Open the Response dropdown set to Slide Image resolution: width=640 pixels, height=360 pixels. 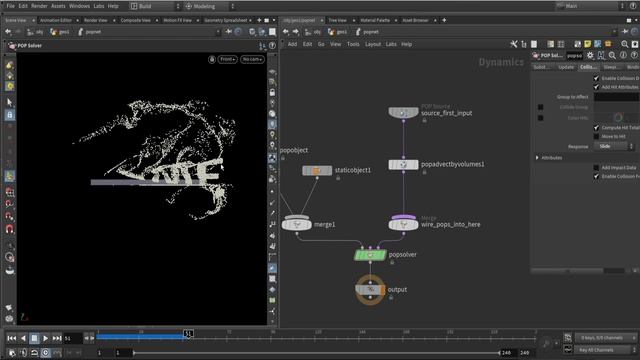click(614, 147)
